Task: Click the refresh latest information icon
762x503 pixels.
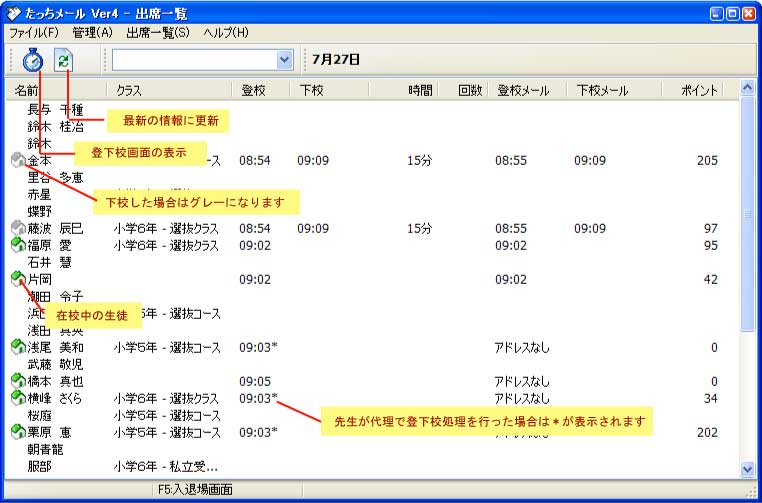Action: (64, 60)
